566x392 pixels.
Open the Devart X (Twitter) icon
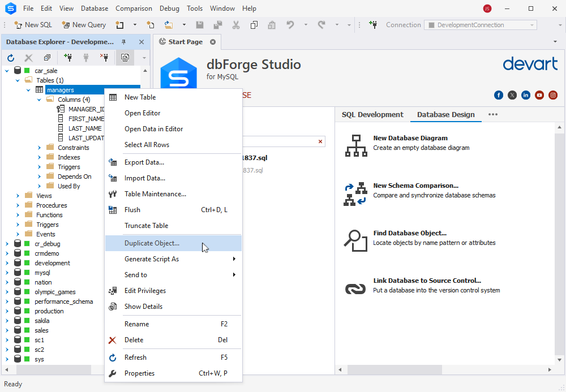(512, 95)
